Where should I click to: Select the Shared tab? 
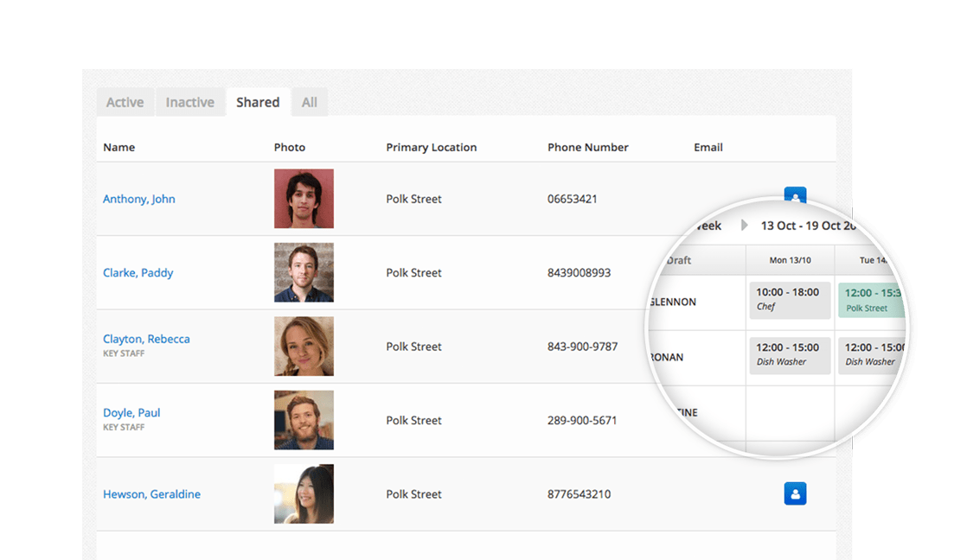point(258,102)
